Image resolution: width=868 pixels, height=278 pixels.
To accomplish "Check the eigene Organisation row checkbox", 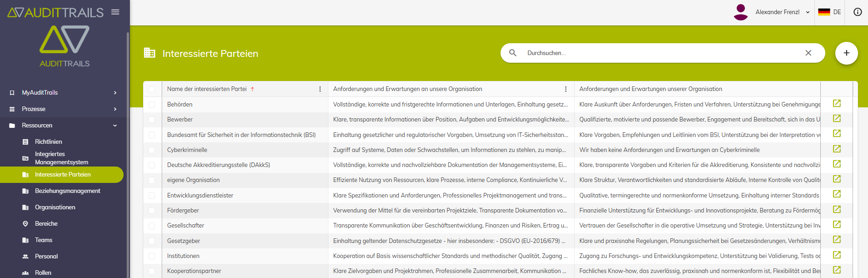I will pos(152,180).
